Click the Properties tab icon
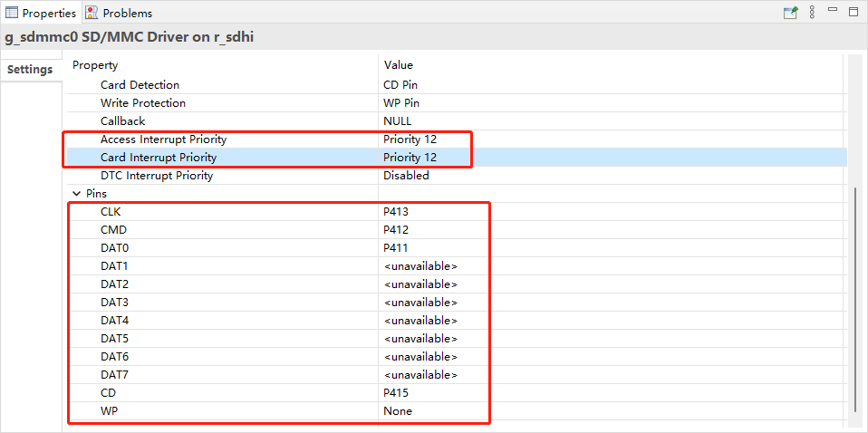The height and width of the screenshot is (433, 868). click(x=12, y=13)
